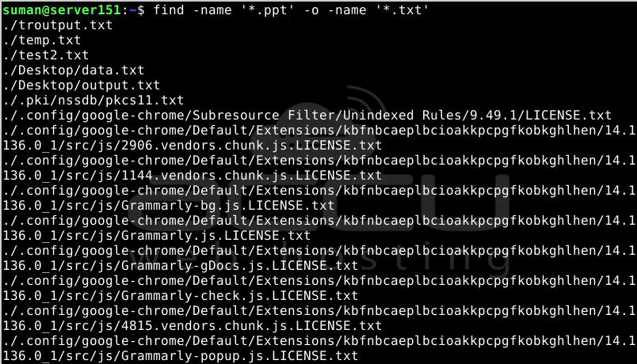Viewport: 637px width, 364px height.
Task: Click the ./troutput.txt output line
Action: [58, 25]
